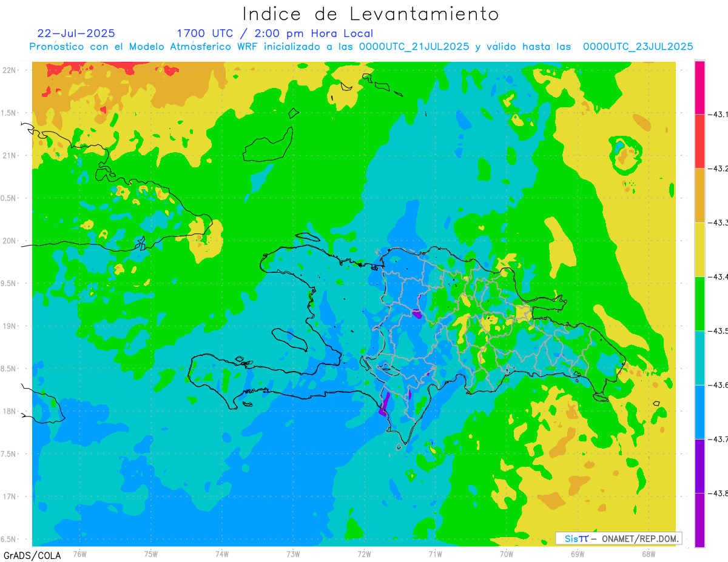The image size is (728, 562).
Task: Click the -43.1 legend value
Action: (x=717, y=115)
